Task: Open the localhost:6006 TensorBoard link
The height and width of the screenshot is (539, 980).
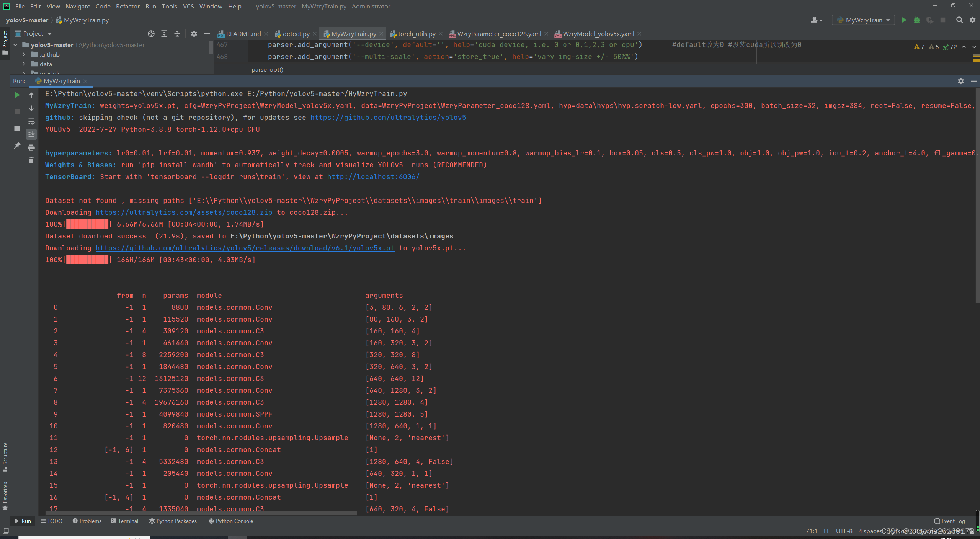Action: point(373,177)
